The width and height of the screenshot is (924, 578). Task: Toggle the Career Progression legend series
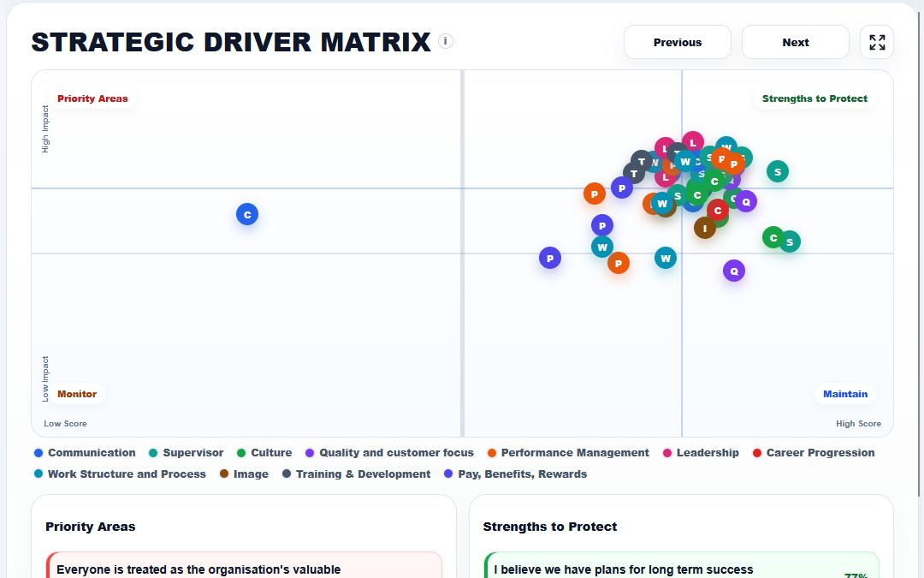point(814,453)
